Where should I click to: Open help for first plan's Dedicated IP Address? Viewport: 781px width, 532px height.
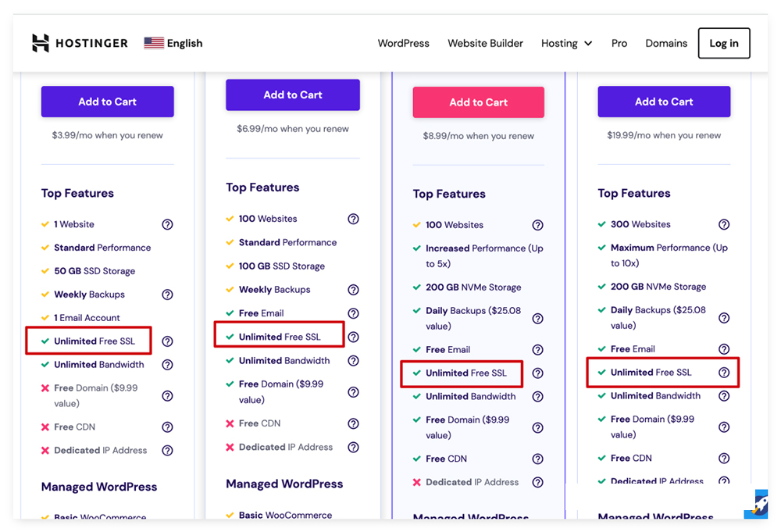(167, 451)
